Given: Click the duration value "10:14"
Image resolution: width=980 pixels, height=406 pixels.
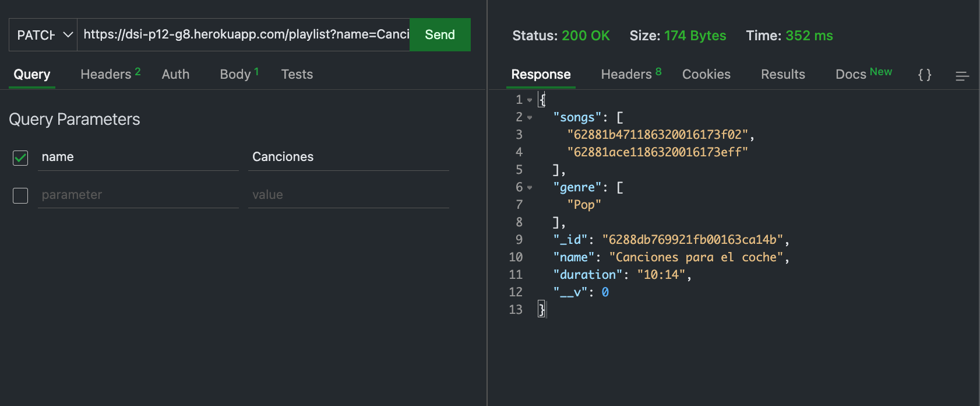Looking at the screenshot, I should (x=661, y=275).
